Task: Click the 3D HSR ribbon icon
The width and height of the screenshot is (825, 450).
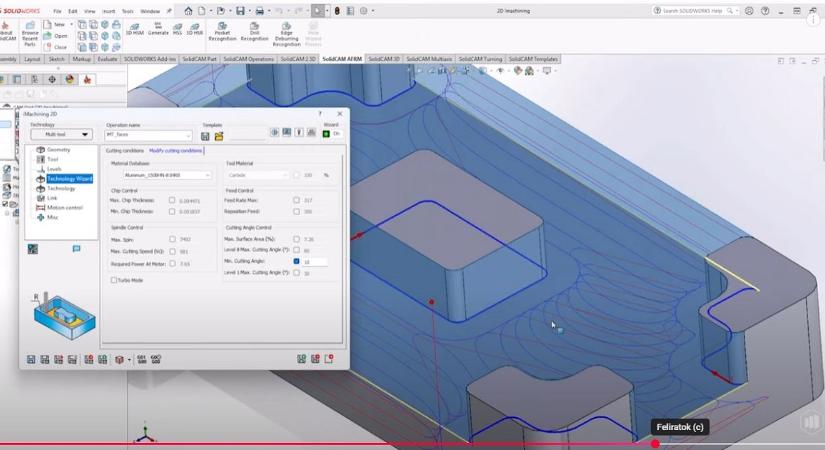Action: 195,29
